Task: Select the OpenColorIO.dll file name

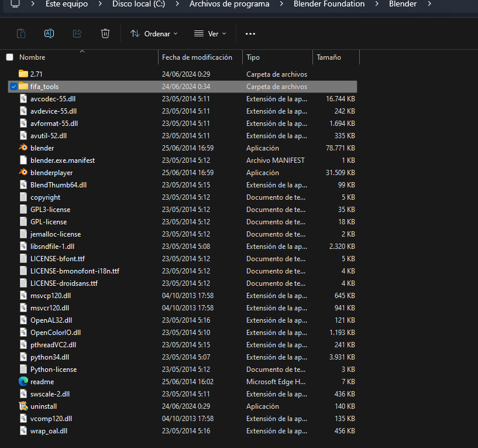Action: coord(56,332)
